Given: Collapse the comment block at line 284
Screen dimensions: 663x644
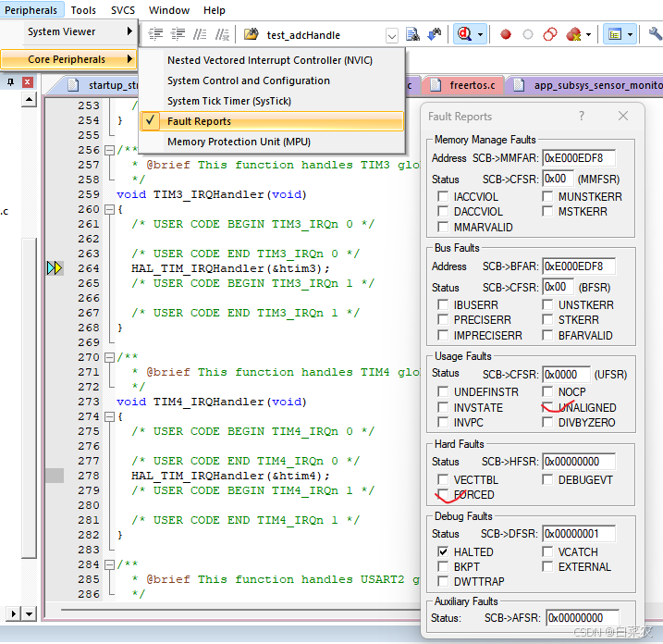Looking at the screenshot, I should point(109,564).
